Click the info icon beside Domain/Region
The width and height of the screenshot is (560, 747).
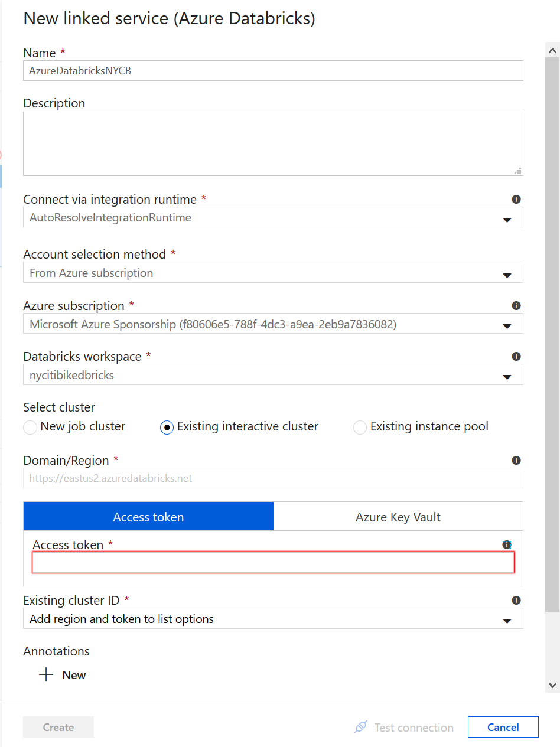tap(516, 460)
